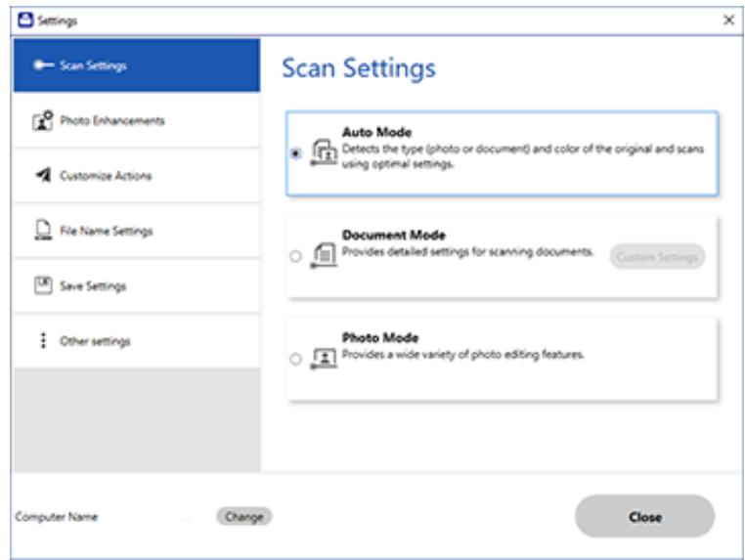745x560 pixels.
Task: Open the Save Settings tab label
Action: (93, 286)
